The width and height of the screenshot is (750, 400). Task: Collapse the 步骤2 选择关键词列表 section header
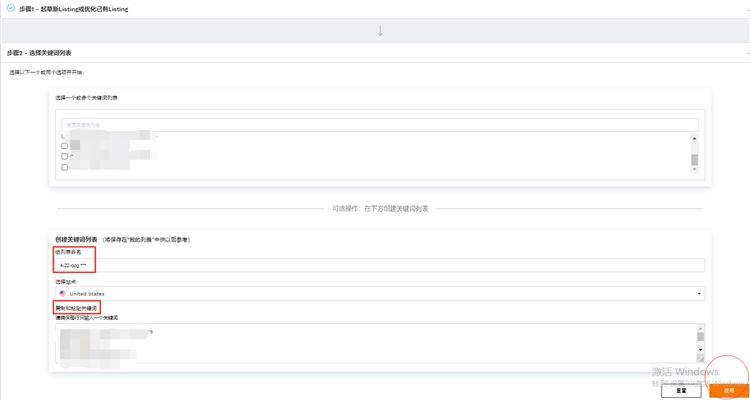(x=375, y=53)
